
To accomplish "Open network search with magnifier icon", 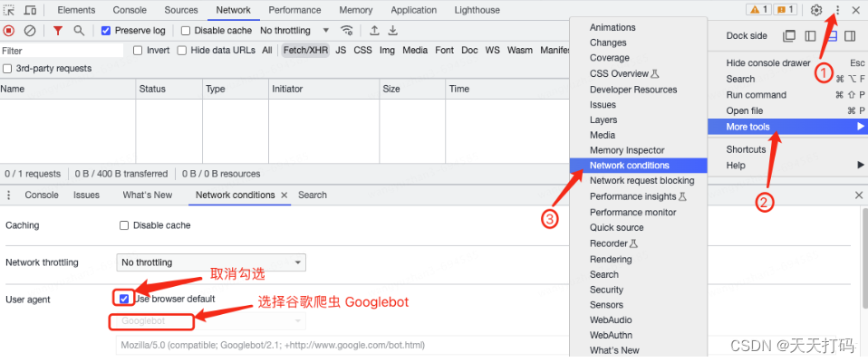I will pos(79,30).
